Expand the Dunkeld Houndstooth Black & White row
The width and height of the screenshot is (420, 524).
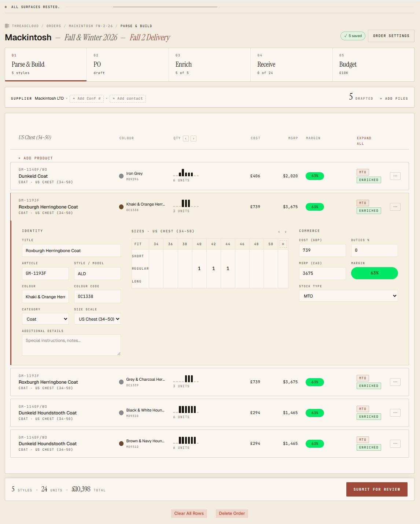pos(210,413)
